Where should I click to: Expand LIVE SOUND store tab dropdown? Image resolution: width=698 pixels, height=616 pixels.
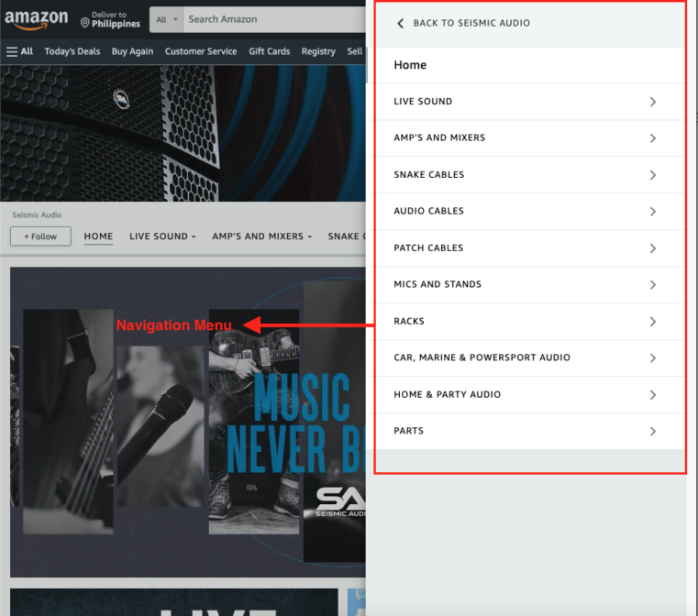(162, 236)
